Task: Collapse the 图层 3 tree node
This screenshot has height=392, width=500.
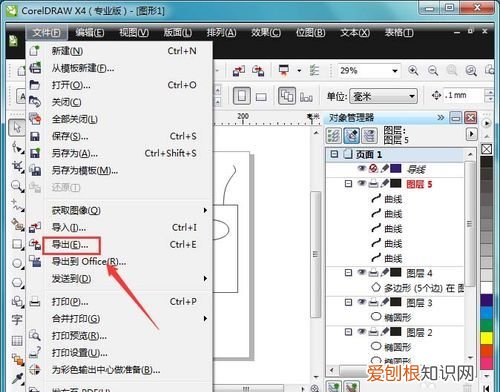Action: tap(348, 302)
